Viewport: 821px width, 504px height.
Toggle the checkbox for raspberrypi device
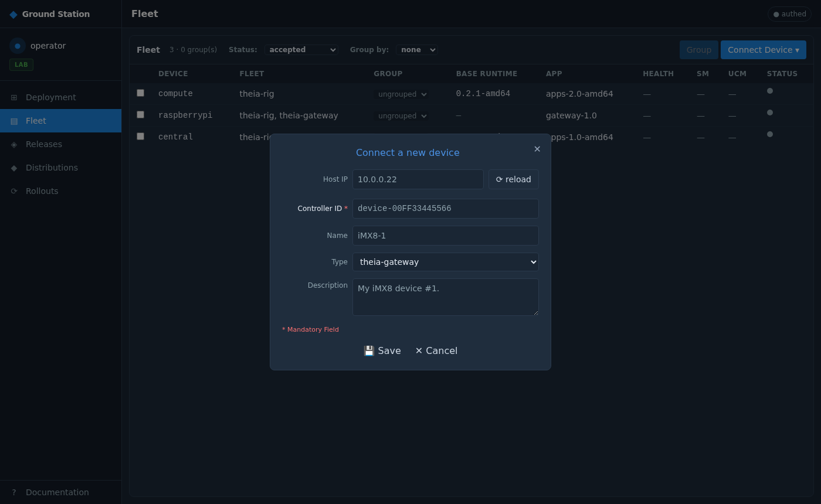[x=140, y=114]
